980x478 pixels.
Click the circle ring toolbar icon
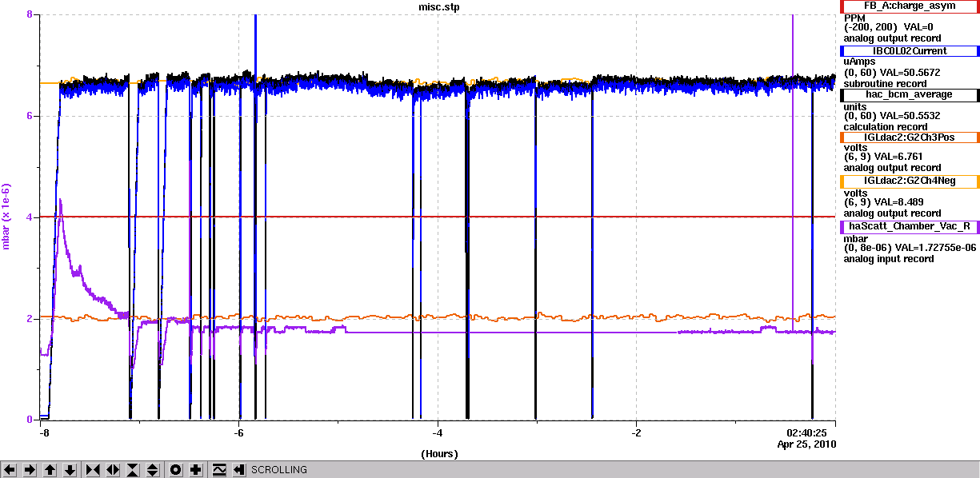[x=176, y=470]
